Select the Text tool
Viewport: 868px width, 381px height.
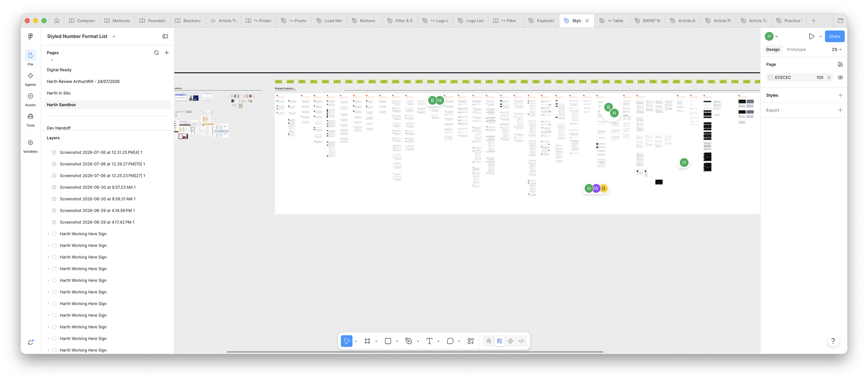[x=429, y=341]
